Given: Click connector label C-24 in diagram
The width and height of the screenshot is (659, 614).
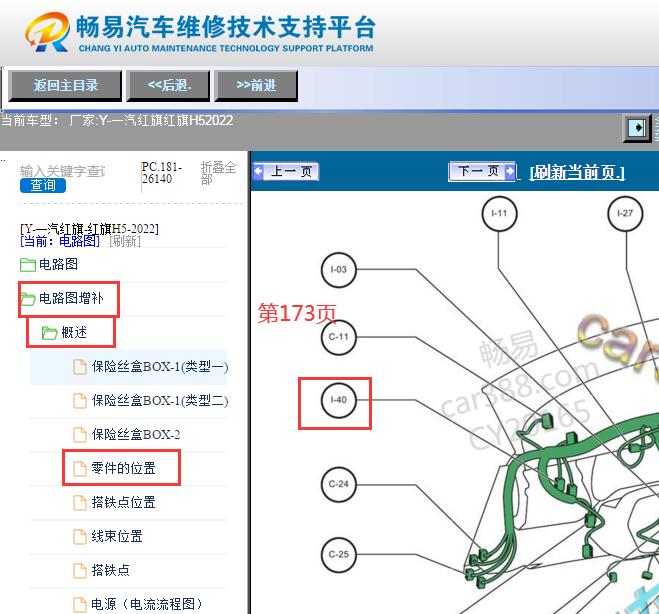Looking at the screenshot, I should coord(339,484).
